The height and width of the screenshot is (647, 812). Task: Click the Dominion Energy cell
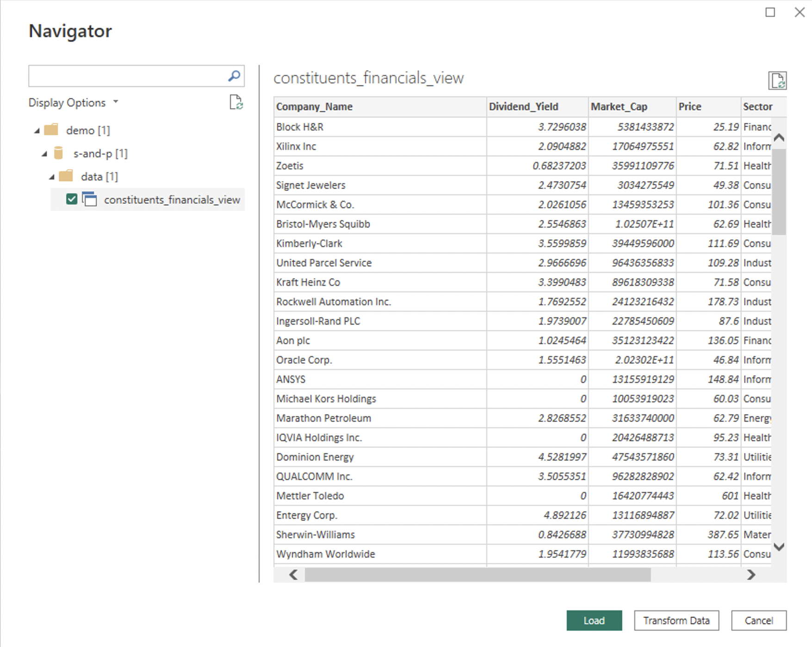(380, 457)
